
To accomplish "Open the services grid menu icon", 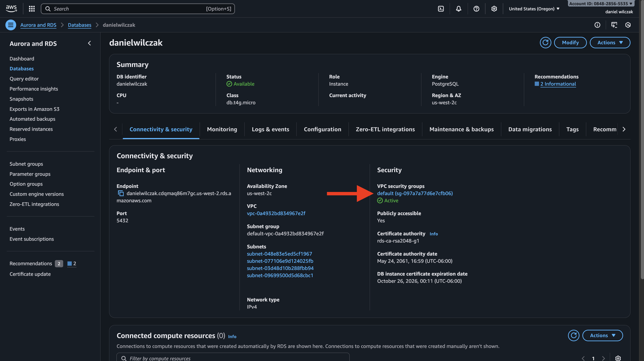I will tap(32, 9).
